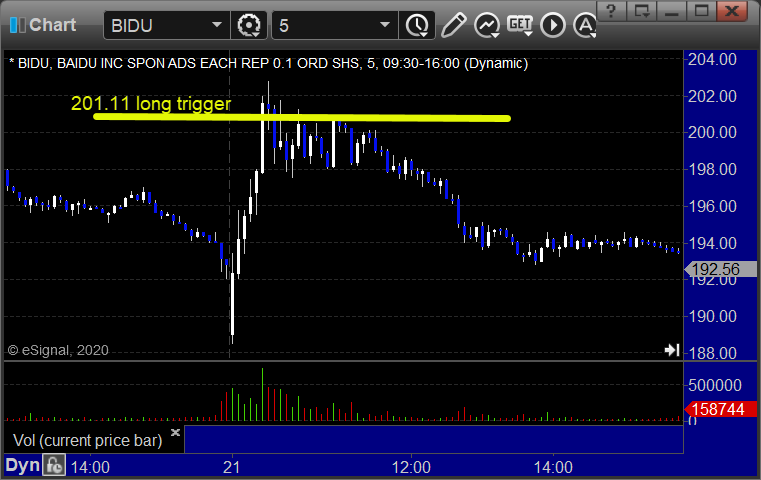Close the Vol study panel

click(175, 432)
